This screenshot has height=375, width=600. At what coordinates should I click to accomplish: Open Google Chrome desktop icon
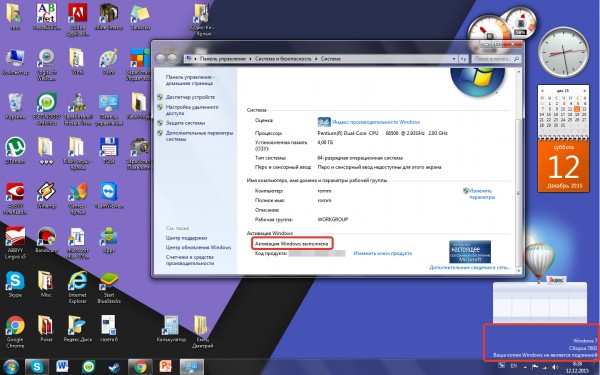click(x=15, y=331)
